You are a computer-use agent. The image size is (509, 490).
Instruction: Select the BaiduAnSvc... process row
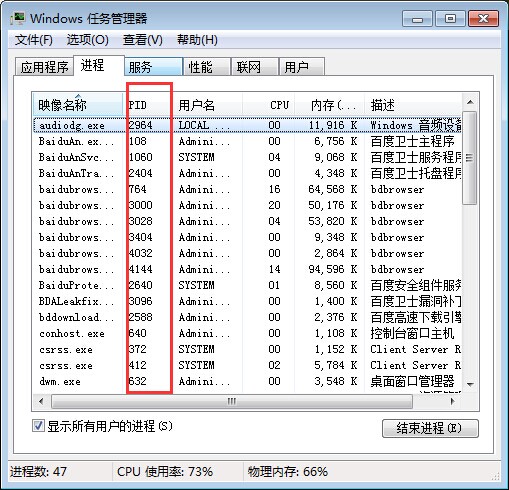247,157
